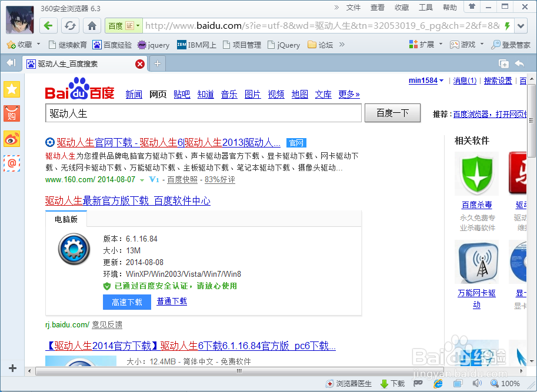537x392 pixels.
Task: Show more bookmarks with the » chevron
Action: click(x=342, y=45)
